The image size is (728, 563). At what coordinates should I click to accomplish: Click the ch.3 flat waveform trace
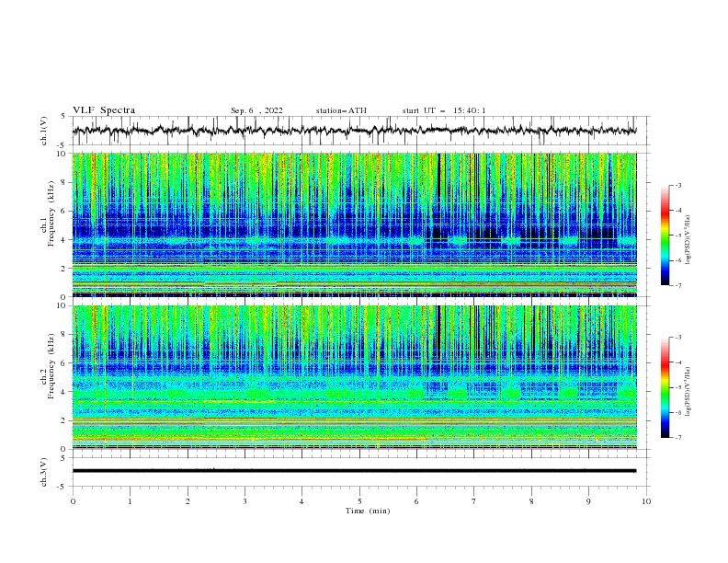coord(354,471)
